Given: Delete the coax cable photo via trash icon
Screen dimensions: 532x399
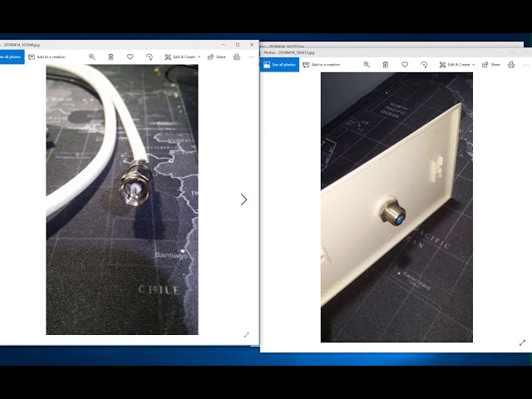Looking at the screenshot, I should coord(111,57).
